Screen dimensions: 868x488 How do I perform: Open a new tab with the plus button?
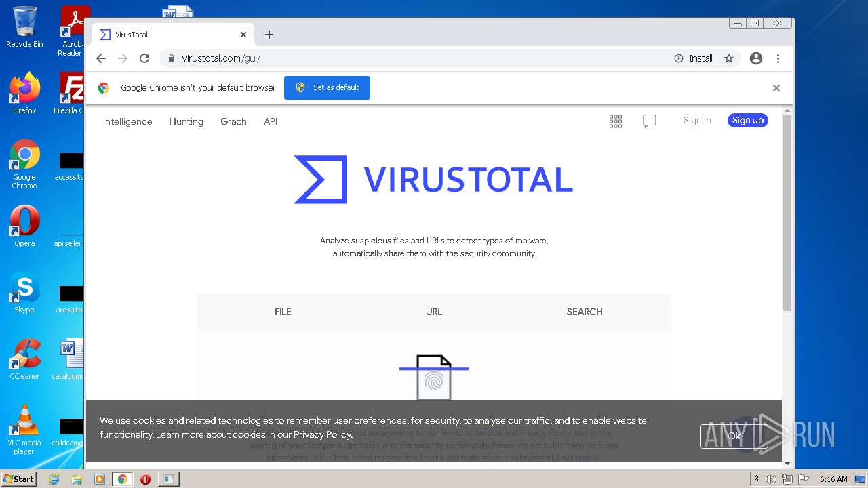pos(269,35)
